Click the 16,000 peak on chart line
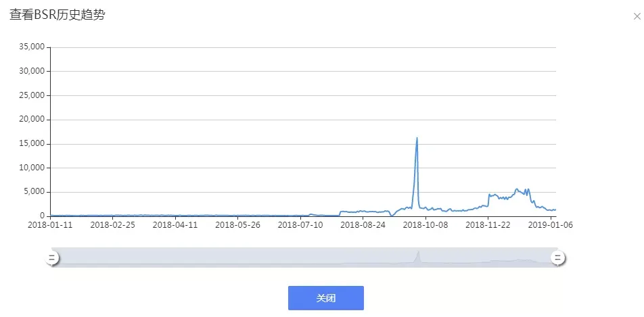Viewport: 644px width, 317px height. [417, 139]
